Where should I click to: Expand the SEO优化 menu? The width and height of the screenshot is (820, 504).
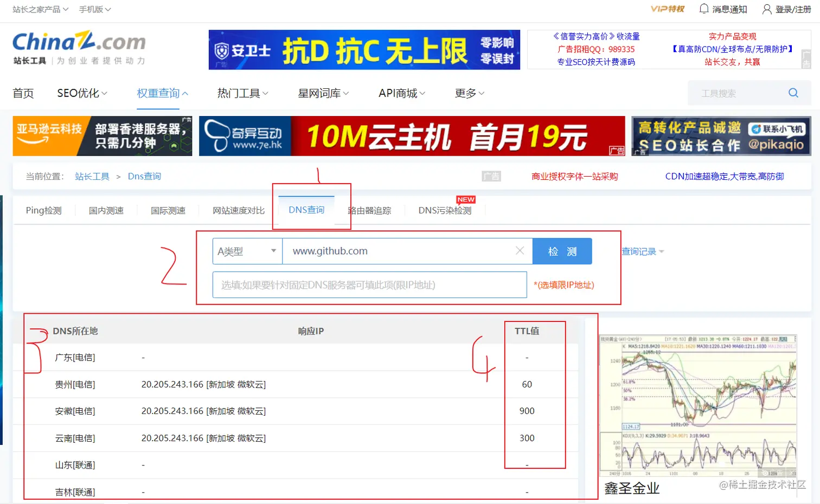click(82, 93)
